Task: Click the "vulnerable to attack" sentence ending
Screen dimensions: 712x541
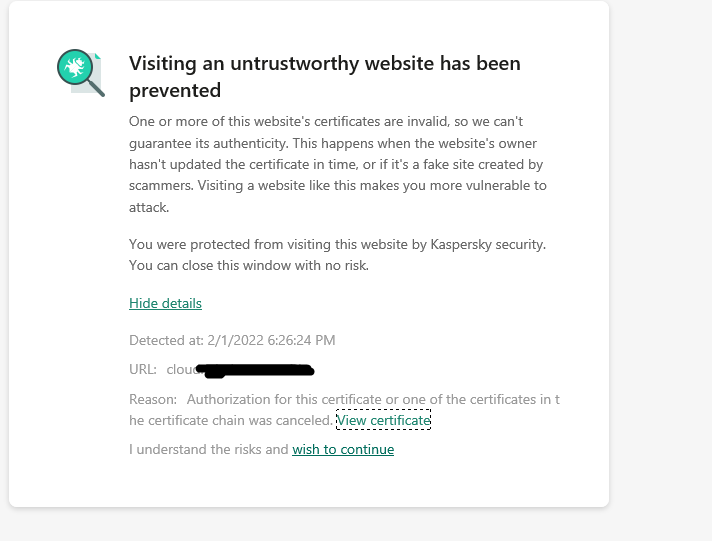Action: [x=150, y=207]
